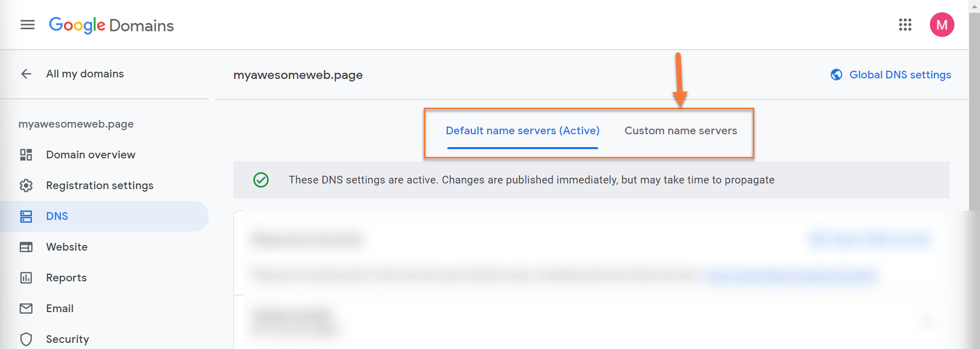Image resolution: width=980 pixels, height=349 pixels.
Task: Switch to Custom name servers tab
Action: point(681,131)
